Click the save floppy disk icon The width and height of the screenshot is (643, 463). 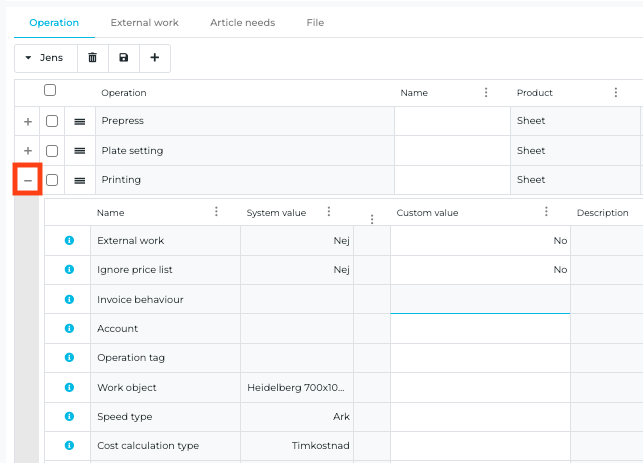(x=124, y=58)
